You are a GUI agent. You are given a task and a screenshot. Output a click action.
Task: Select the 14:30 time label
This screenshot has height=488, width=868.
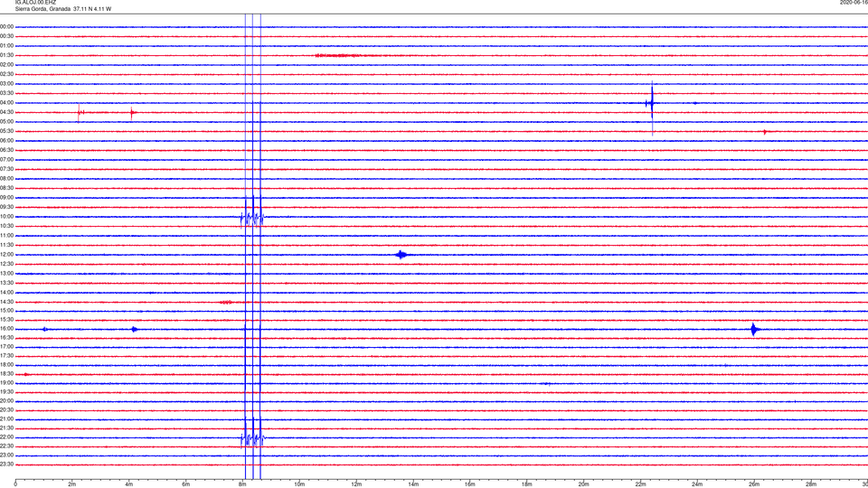(7, 302)
